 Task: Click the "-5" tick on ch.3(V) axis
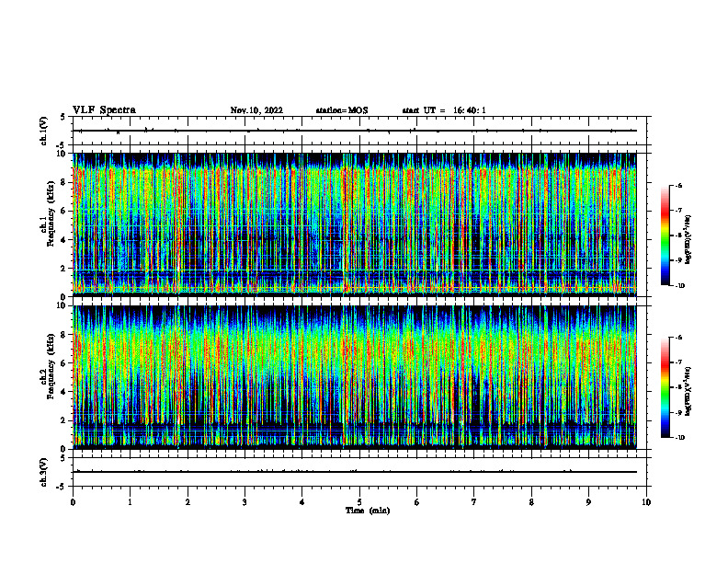62,487
